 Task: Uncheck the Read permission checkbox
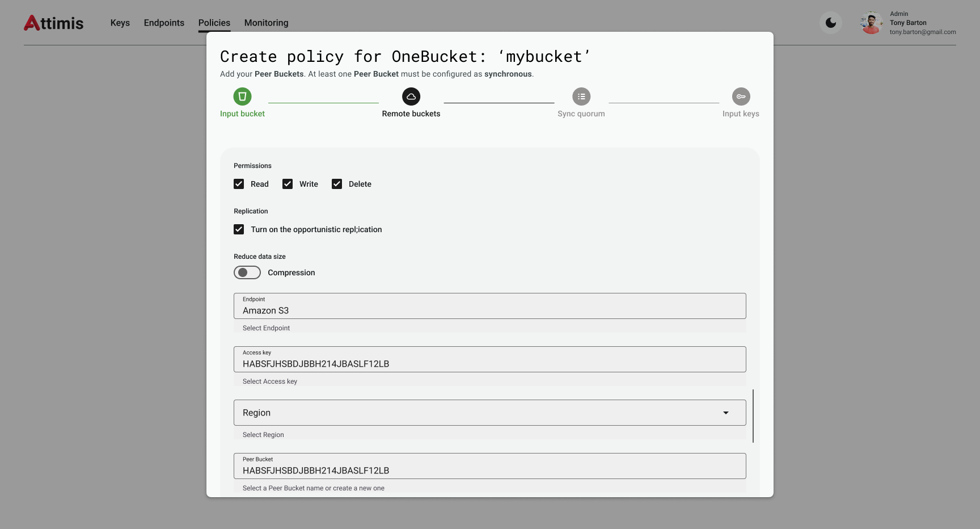[x=239, y=184]
